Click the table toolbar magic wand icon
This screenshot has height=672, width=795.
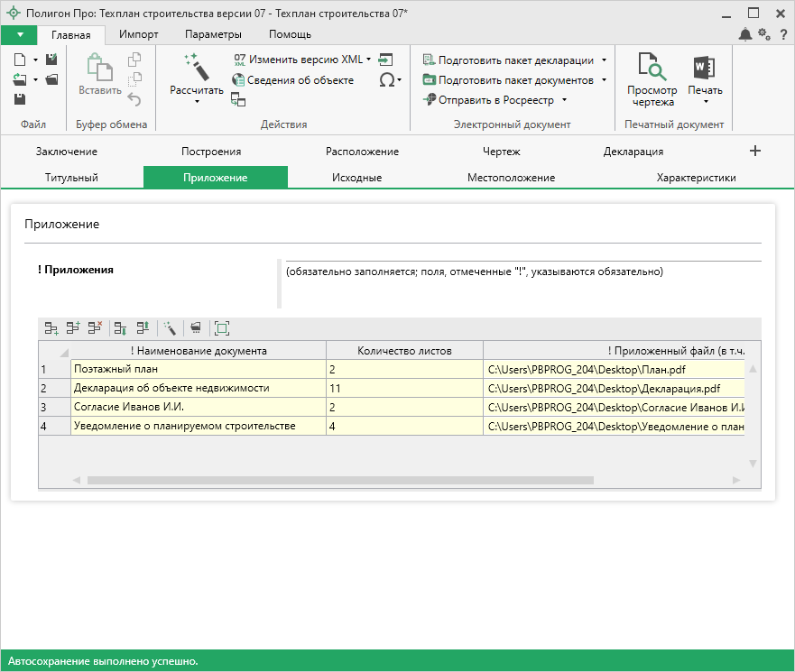click(x=169, y=328)
